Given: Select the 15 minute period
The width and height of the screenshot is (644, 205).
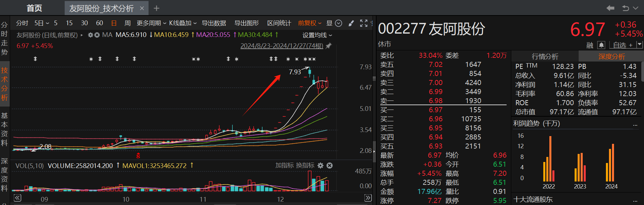Looking at the screenshot, I should click(69, 23).
